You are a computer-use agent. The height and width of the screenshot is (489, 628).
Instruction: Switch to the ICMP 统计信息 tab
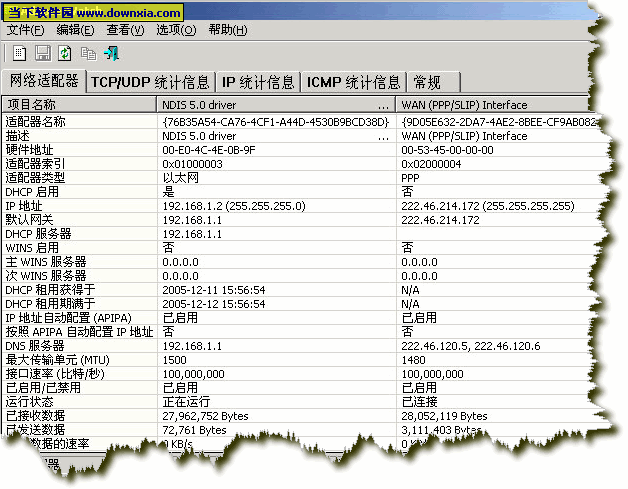pos(354,82)
